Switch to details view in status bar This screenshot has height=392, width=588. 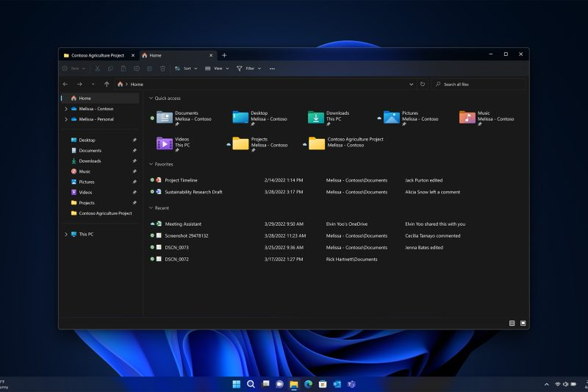(512, 323)
